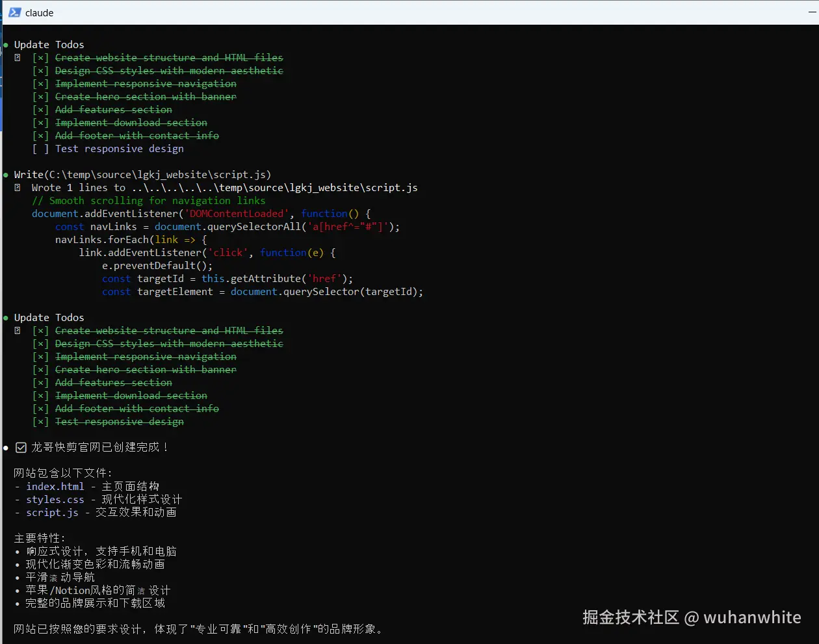This screenshot has width=819, height=644.
Task: Click the "const navLinks" code line
Action: (x=227, y=227)
